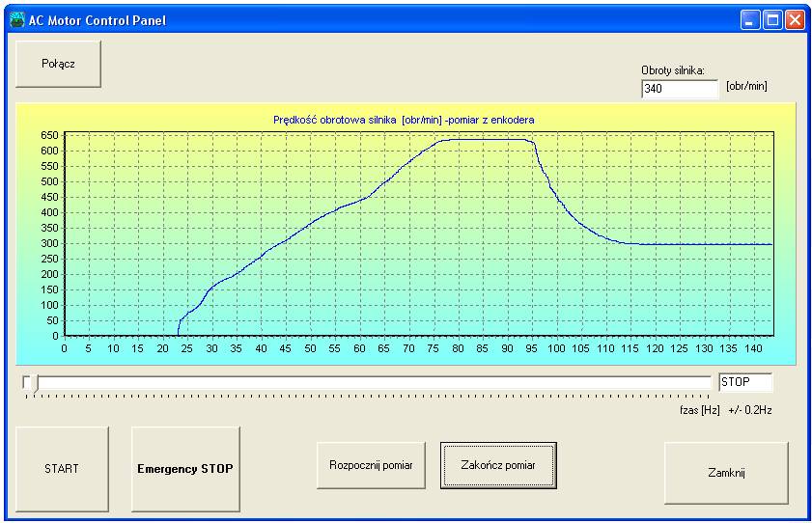Click the Obroty silnika label
This screenshot has height=523, width=812.
(673, 70)
